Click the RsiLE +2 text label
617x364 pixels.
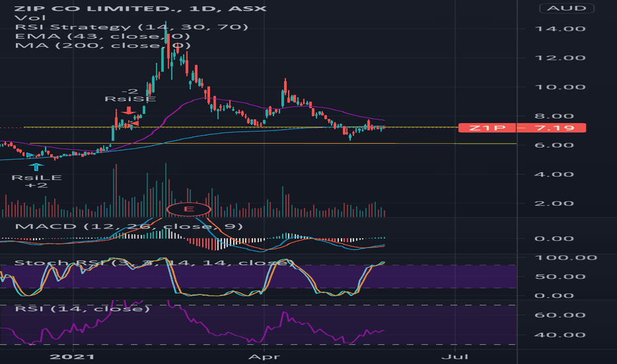click(x=36, y=181)
